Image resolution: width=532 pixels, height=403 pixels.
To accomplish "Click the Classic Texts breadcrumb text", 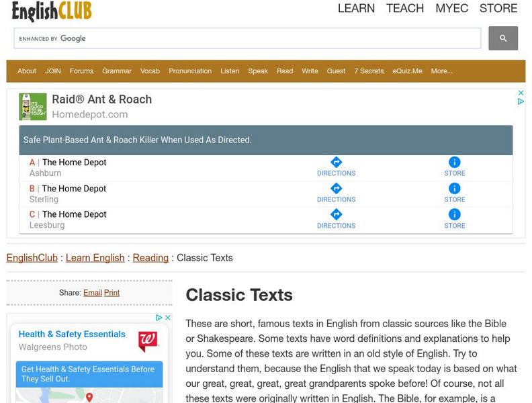I will 205,258.
